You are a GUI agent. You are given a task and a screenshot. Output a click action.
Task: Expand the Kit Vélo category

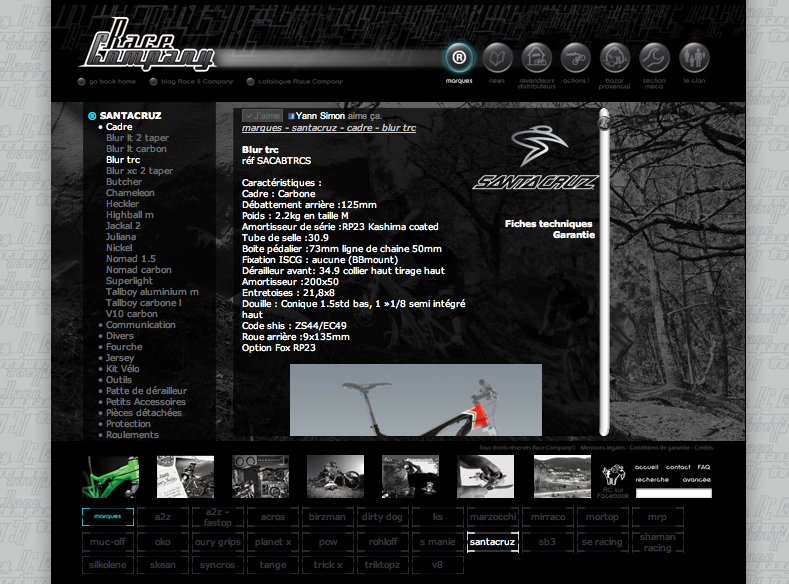(122, 369)
